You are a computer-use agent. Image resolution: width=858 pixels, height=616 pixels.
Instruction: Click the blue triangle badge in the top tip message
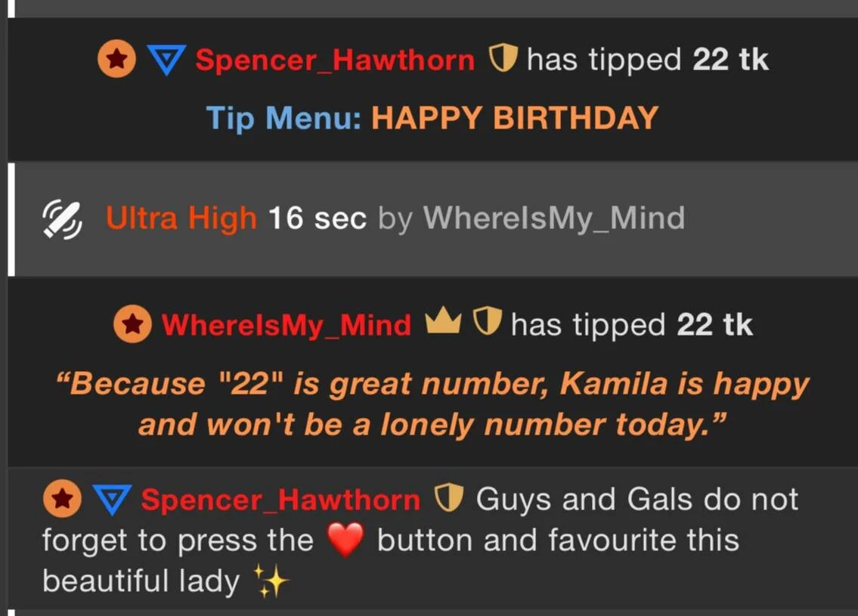tap(166, 60)
